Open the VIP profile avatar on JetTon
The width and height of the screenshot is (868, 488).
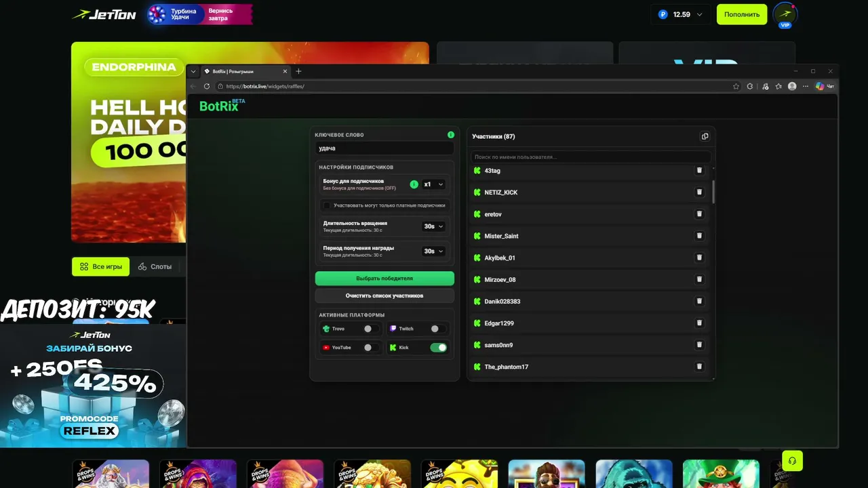pyautogui.click(x=785, y=15)
